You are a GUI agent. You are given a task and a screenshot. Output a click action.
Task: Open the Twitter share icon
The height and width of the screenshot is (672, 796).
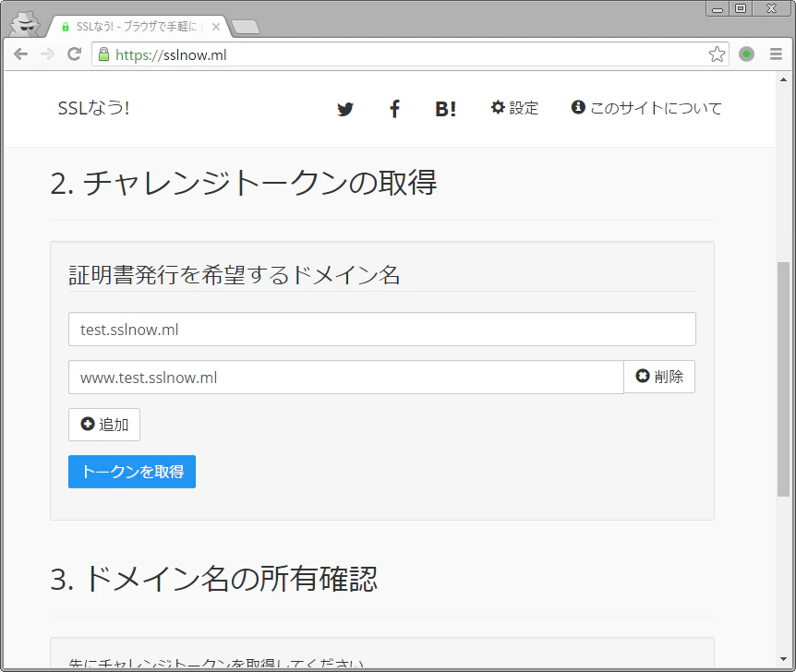click(345, 109)
